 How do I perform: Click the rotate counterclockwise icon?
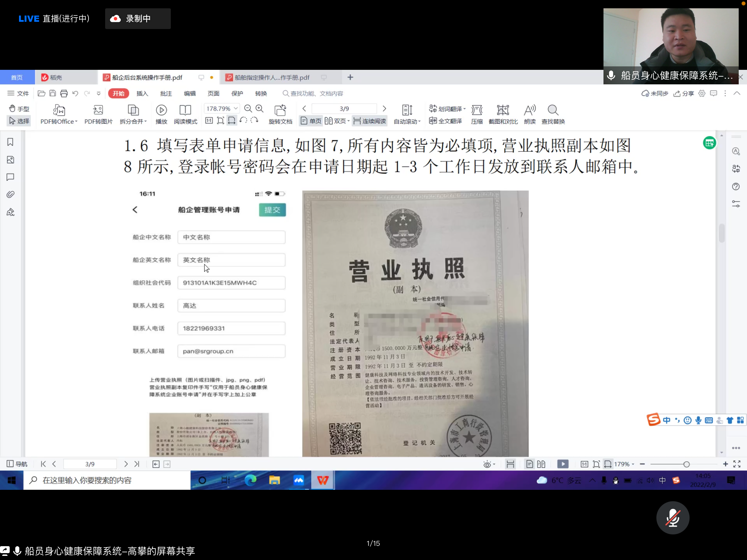pyautogui.click(x=243, y=120)
